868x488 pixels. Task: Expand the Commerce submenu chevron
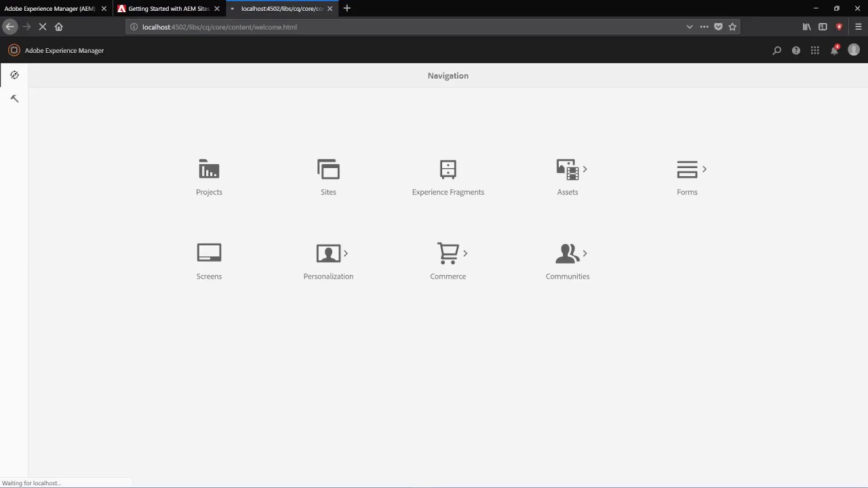click(x=465, y=253)
